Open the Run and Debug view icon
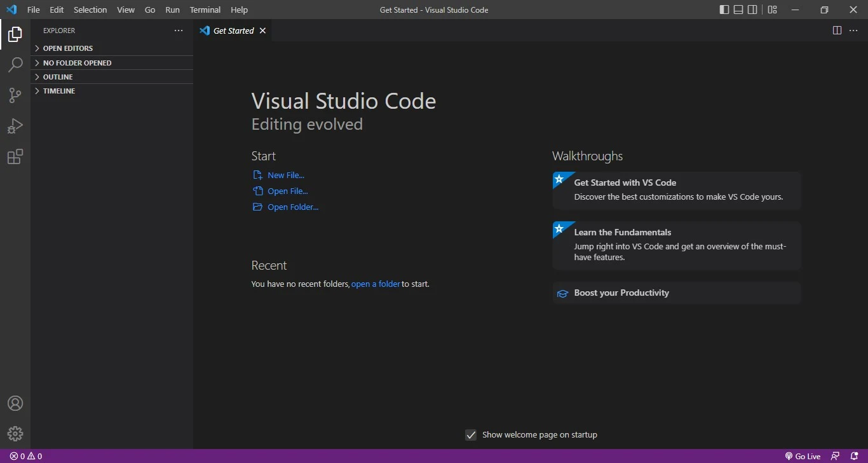 click(x=15, y=126)
